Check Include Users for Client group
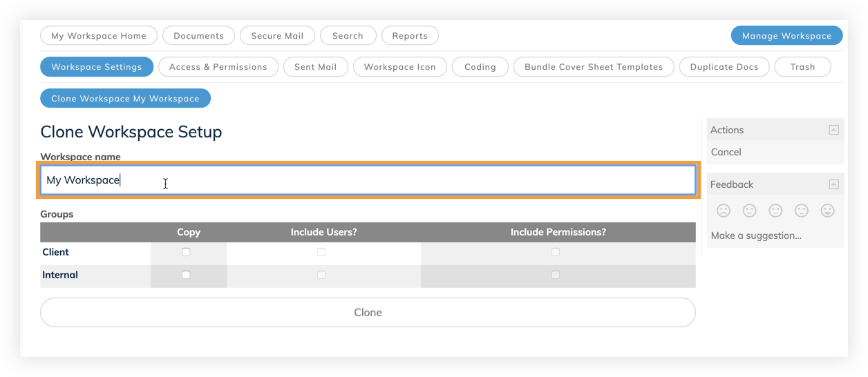Viewport: 868px width, 377px height. coord(321,252)
